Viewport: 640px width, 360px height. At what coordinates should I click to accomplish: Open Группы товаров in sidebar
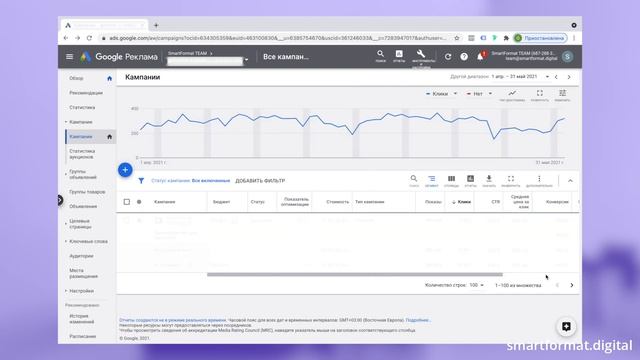(x=87, y=192)
